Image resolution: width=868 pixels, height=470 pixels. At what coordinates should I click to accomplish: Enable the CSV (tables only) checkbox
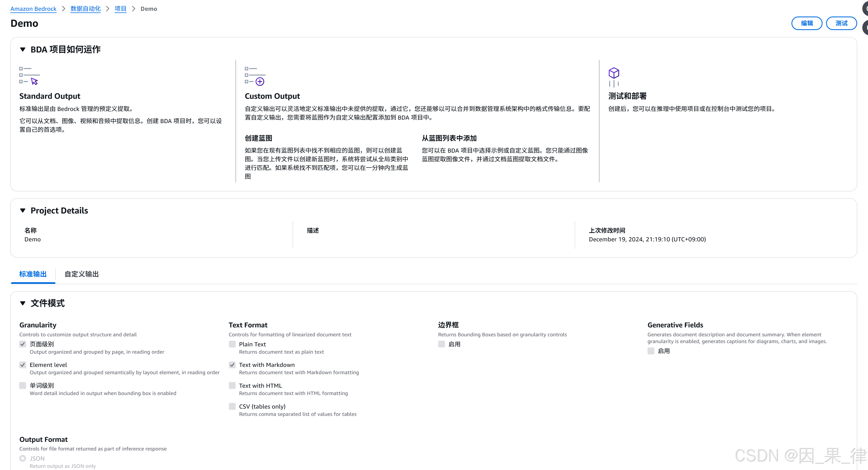click(x=232, y=406)
